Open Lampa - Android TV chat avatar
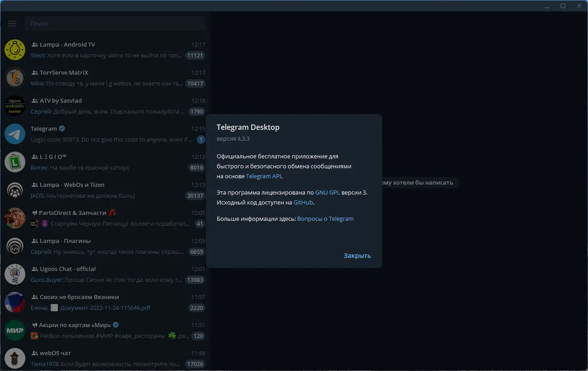 click(15, 50)
